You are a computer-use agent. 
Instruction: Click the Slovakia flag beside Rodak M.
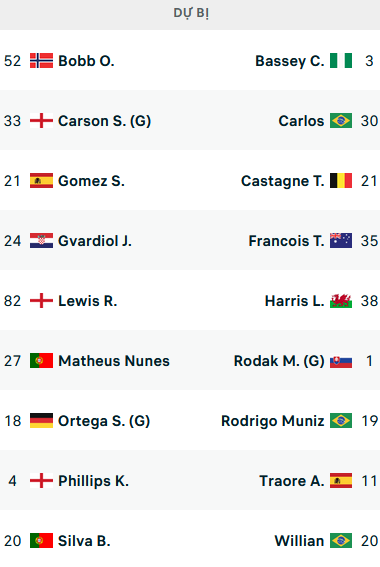pos(341,361)
